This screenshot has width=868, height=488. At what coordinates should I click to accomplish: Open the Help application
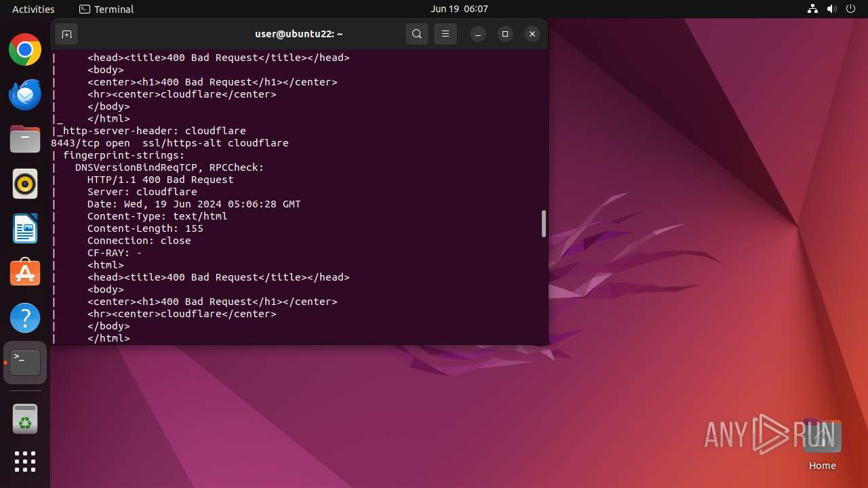25,318
